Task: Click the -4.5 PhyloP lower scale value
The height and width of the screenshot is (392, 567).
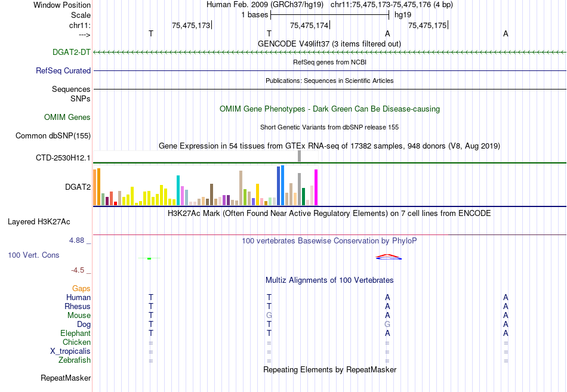Action: (x=78, y=270)
